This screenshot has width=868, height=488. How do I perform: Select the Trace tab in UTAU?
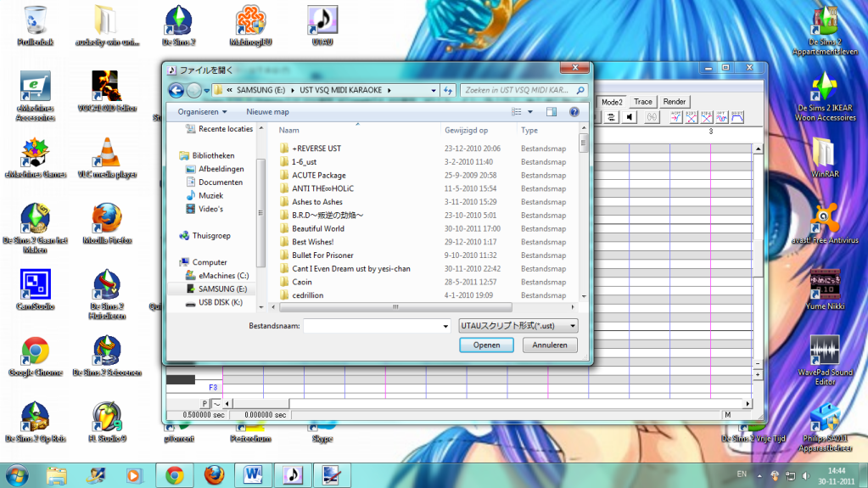point(643,102)
